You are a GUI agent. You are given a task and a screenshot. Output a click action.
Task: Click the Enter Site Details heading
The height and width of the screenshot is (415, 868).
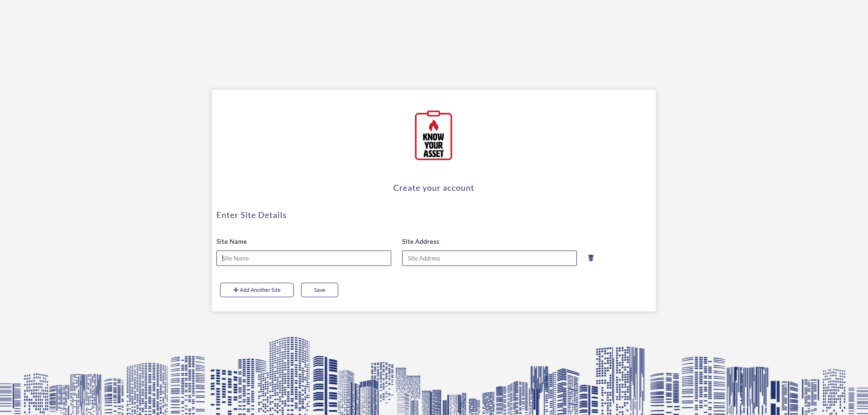pos(251,215)
